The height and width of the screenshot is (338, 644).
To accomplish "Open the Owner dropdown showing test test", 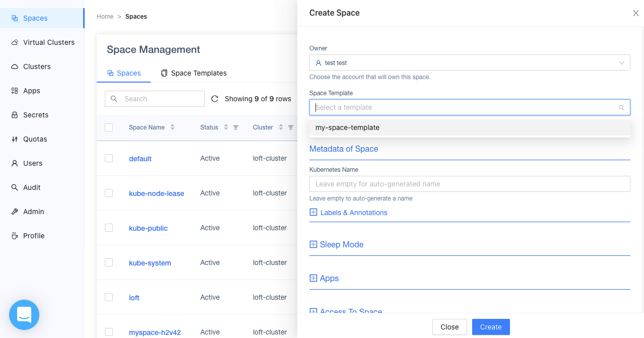I will (x=469, y=63).
